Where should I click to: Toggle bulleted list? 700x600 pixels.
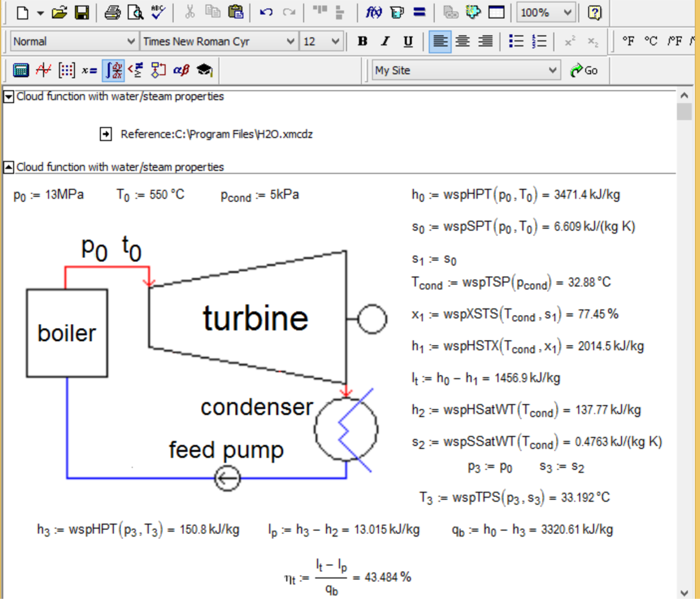click(x=516, y=41)
